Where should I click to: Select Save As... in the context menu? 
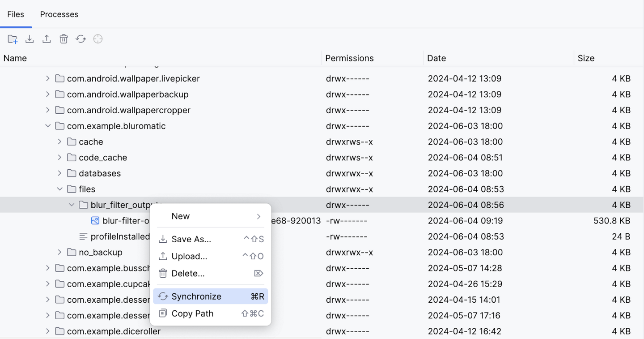tap(191, 239)
